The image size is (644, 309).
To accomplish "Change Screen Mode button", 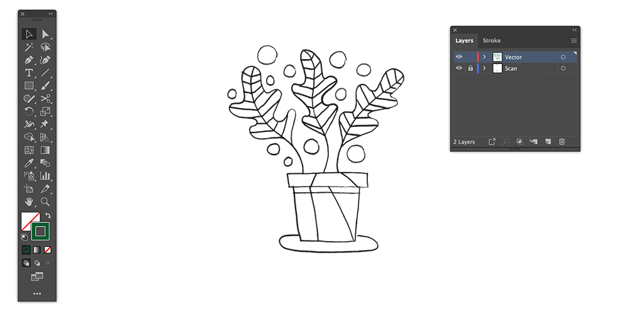I will tap(37, 276).
